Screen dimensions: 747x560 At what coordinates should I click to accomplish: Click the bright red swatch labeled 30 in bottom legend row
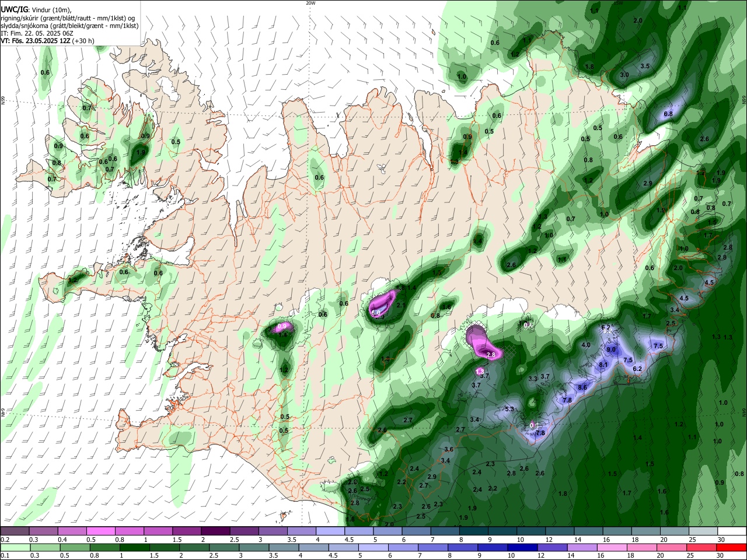(x=732, y=547)
